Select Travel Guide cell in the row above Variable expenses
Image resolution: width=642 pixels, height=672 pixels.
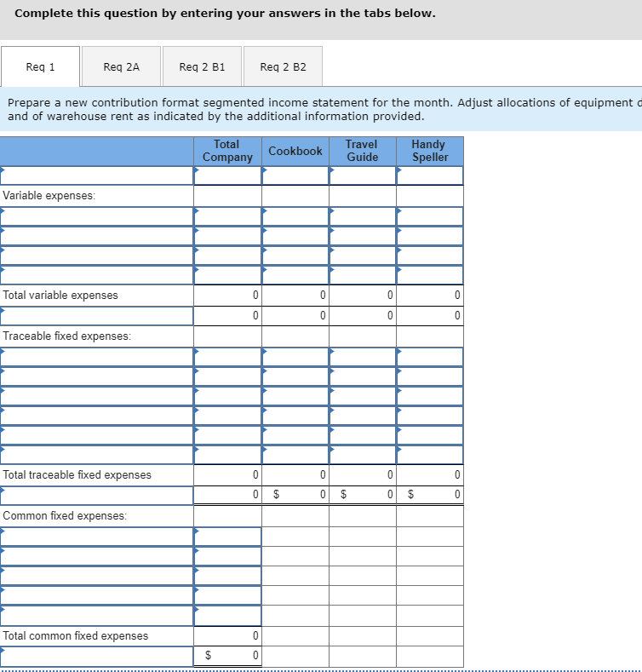tap(363, 175)
